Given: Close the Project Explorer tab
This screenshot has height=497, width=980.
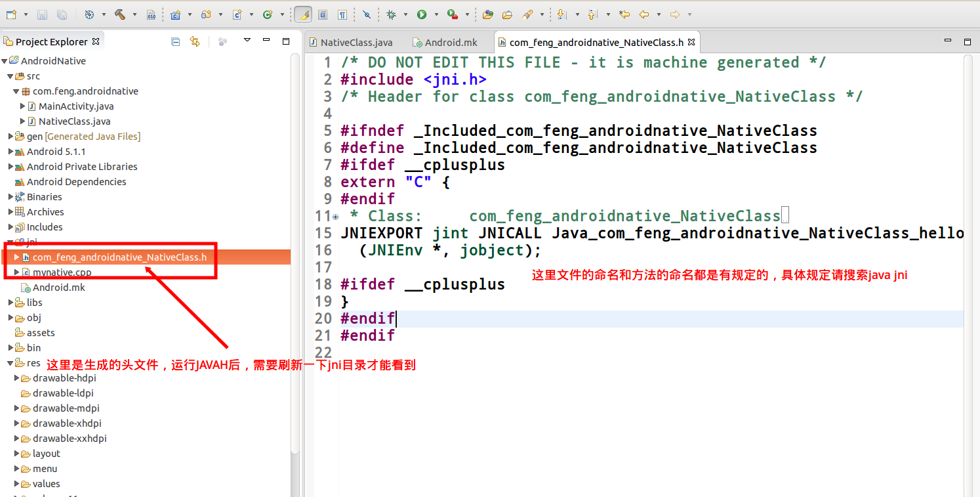Looking at the screenshot, I should tap(96, 41).
